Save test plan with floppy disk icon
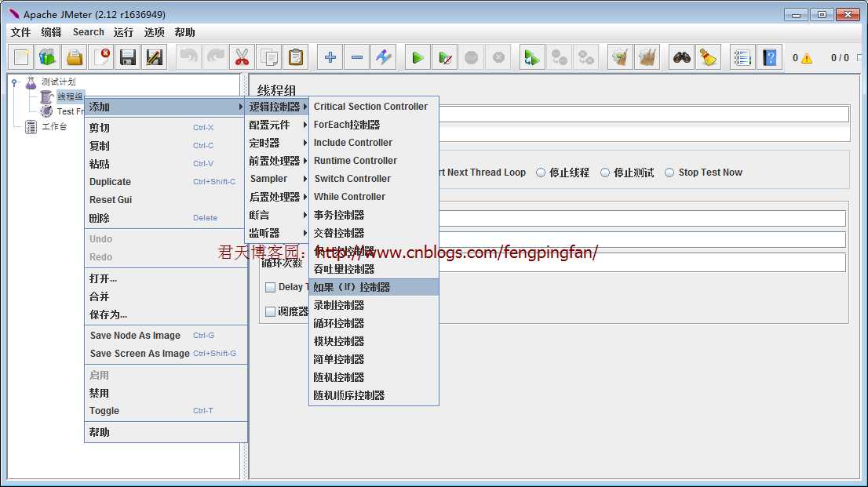868x487 pixels. click(x=128, y=57)
